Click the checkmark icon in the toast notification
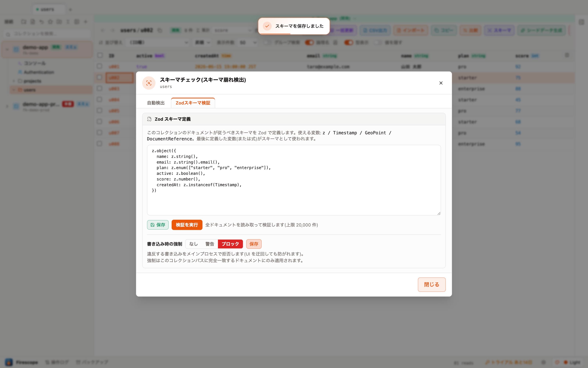 point(267,26)
